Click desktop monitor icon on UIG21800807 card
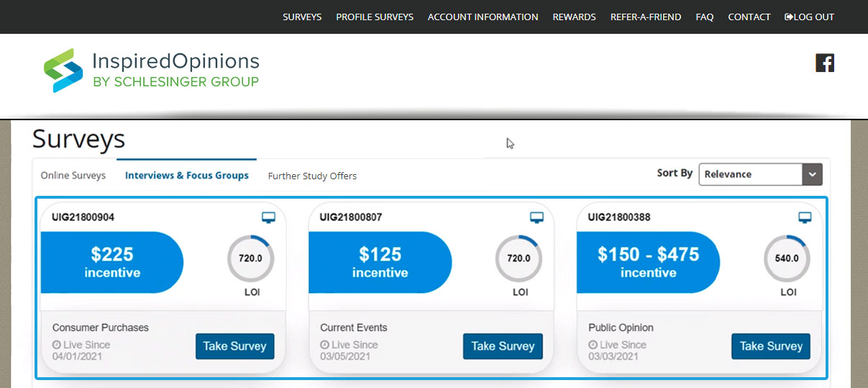868x388 pixels. tap(536, 217)
